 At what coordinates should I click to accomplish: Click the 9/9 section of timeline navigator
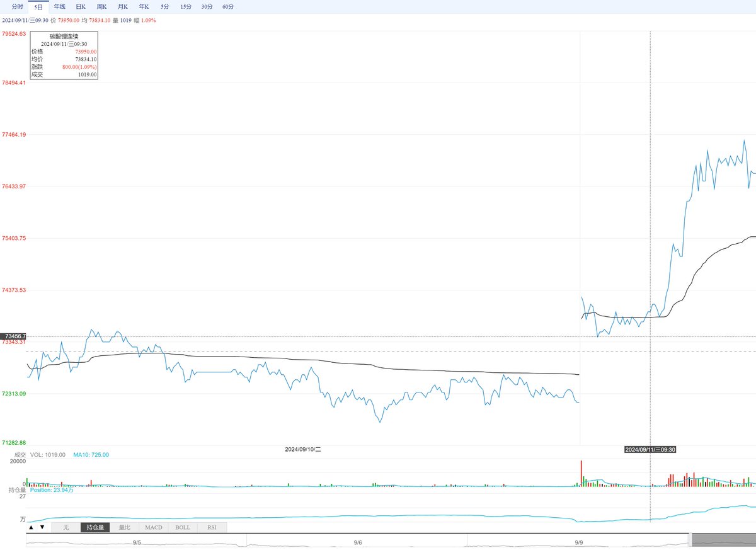point(578,541)
